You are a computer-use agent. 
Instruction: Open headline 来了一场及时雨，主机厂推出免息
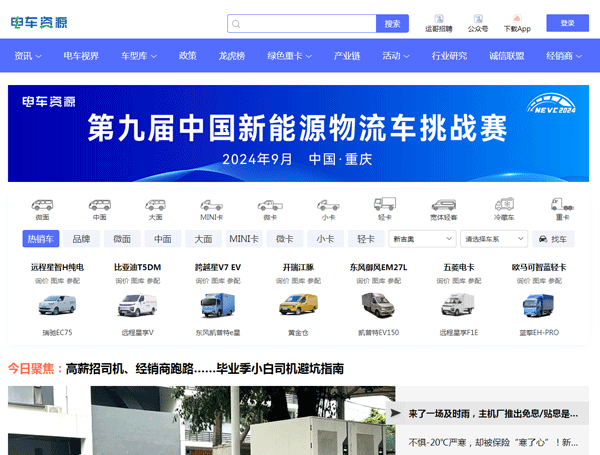[493, 414]
